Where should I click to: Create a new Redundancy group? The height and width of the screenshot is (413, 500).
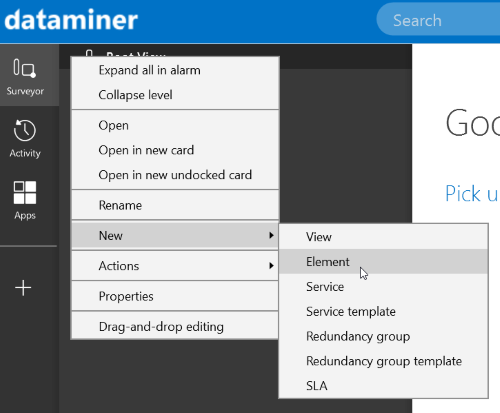[383, 336]
